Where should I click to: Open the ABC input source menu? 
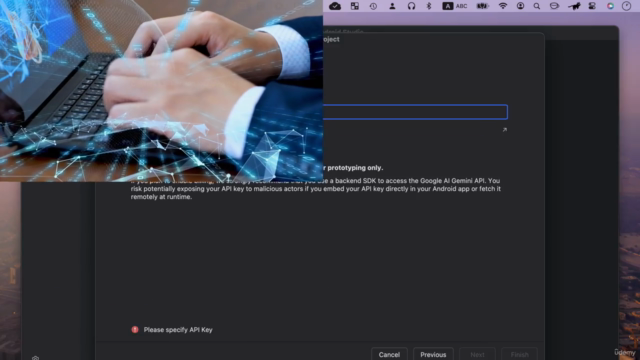pyautogui.click(x=455, y=6)
